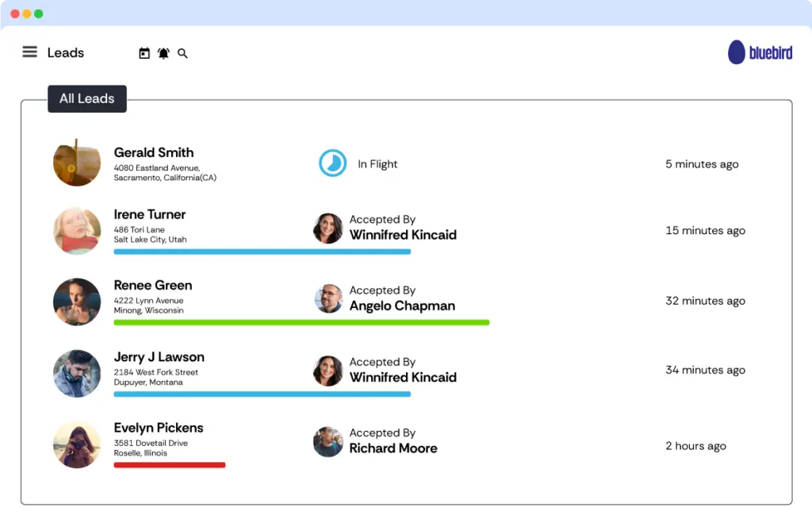Viewport: 812px width, 523px height.
Task: Open the Jerry J Lawson lead name
Action: tap(159, 356)
